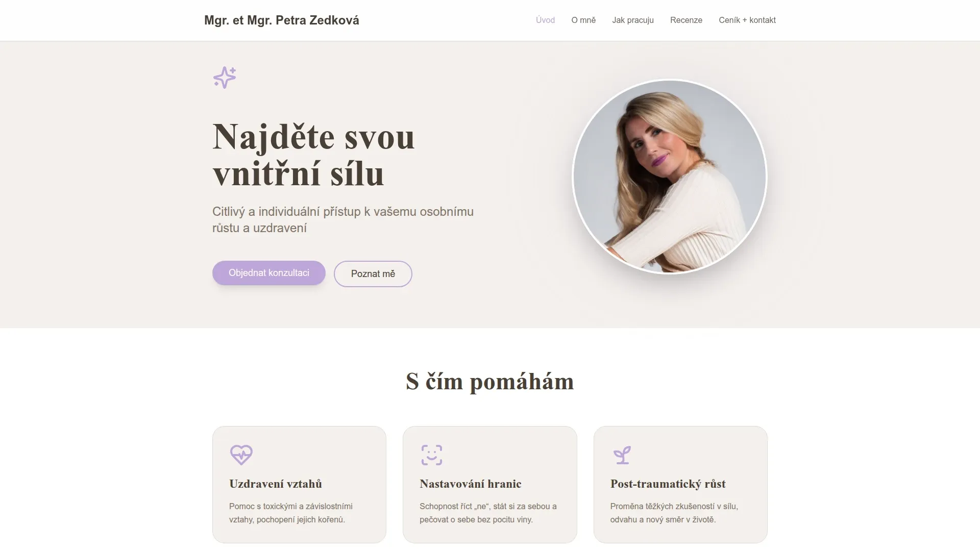Click the Najděte svou vnitřní sílu headline
Screen dimensions: 980x551
click(x=314, y=155)
